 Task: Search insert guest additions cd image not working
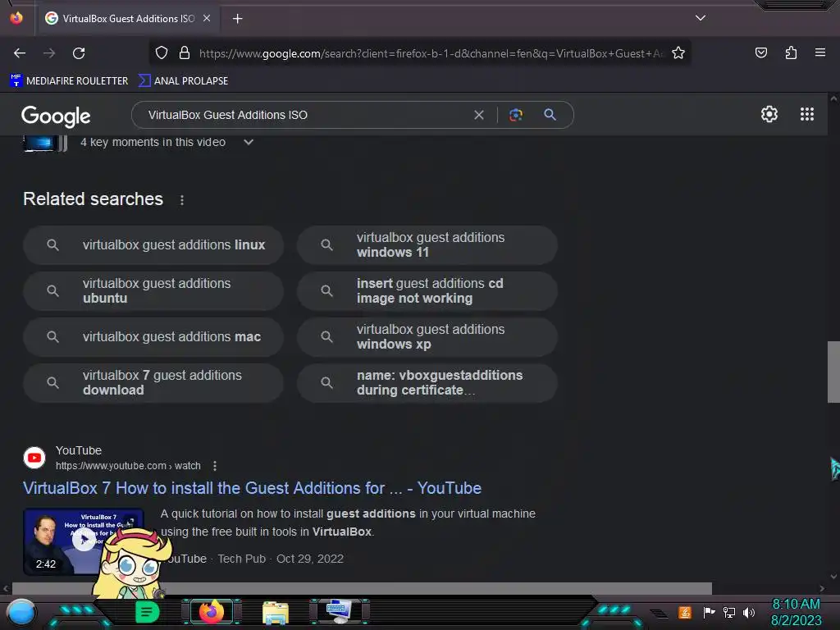[427, 291]
